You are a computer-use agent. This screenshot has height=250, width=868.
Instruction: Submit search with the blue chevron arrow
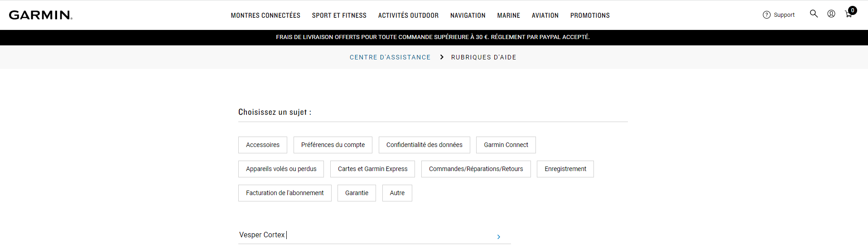tap(498, 237)
